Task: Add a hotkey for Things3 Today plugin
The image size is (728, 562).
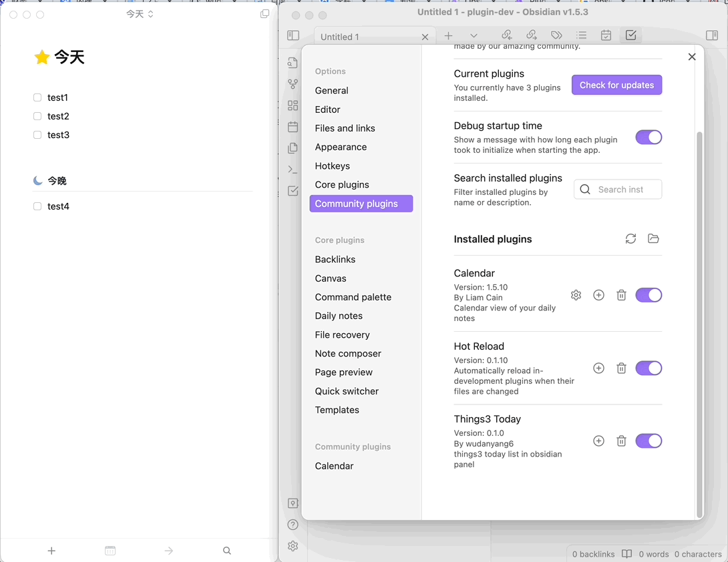Action: (x=599, y=441)
